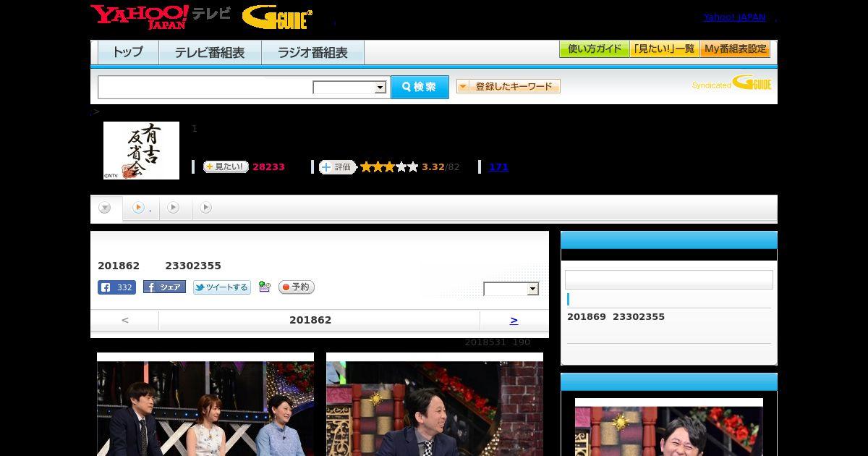Click the 201869 23302355 sidebar entry

click(x=616, y=317)
